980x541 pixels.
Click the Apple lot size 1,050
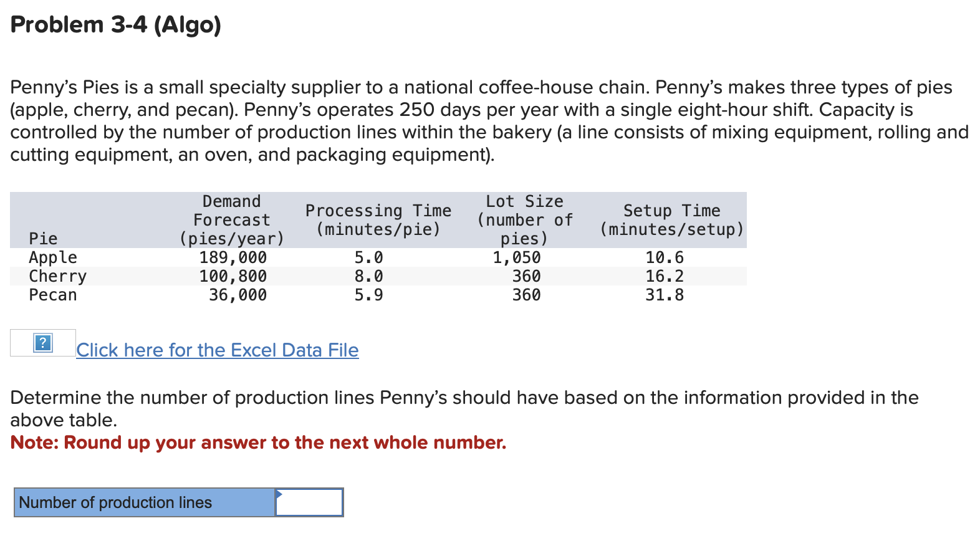coord(517,257)
